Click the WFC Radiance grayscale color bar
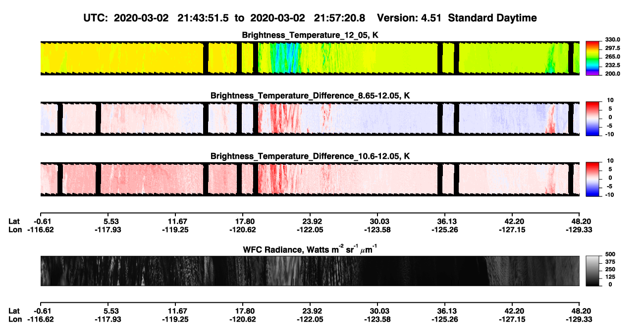 click(x=592, y=270)
